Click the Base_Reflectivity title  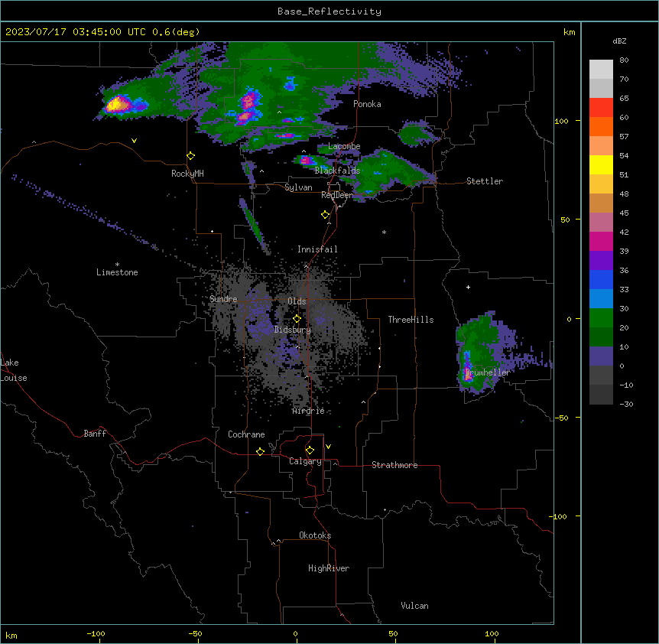click(329, 11)
